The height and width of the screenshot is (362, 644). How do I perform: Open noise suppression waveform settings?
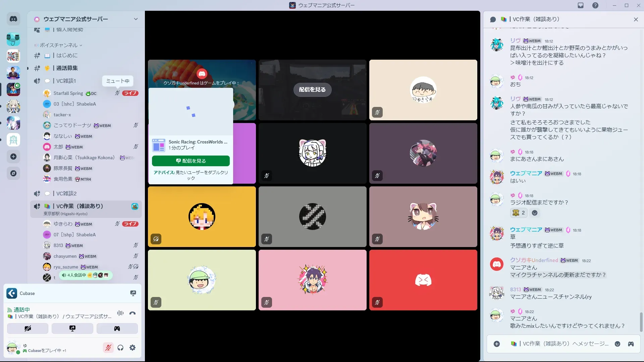(x=120, y=313)
